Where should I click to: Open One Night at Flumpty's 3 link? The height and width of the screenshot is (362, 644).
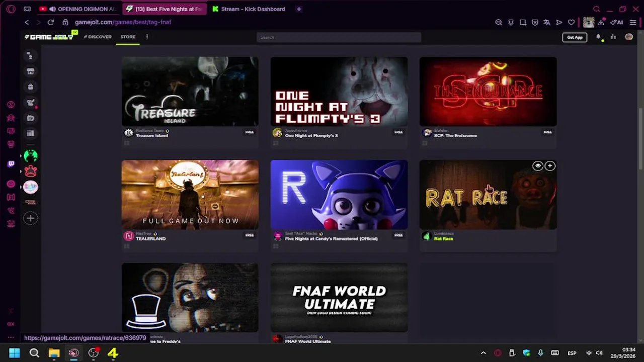click(x=311, y=136)
